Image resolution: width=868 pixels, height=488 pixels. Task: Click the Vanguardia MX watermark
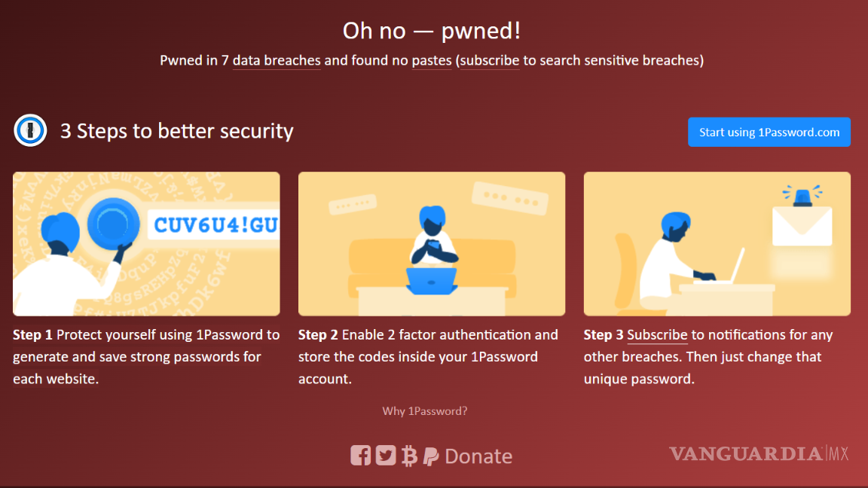(x=756, y=454)
